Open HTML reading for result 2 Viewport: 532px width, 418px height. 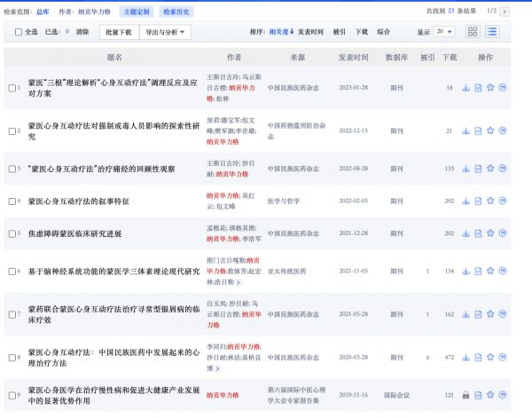(x=479, y=130)
